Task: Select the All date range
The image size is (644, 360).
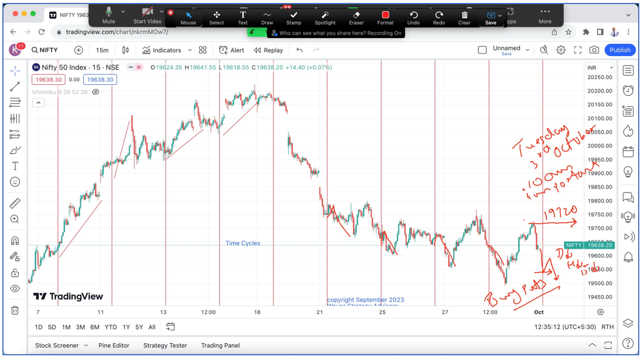Action: [x=152, y=327]
